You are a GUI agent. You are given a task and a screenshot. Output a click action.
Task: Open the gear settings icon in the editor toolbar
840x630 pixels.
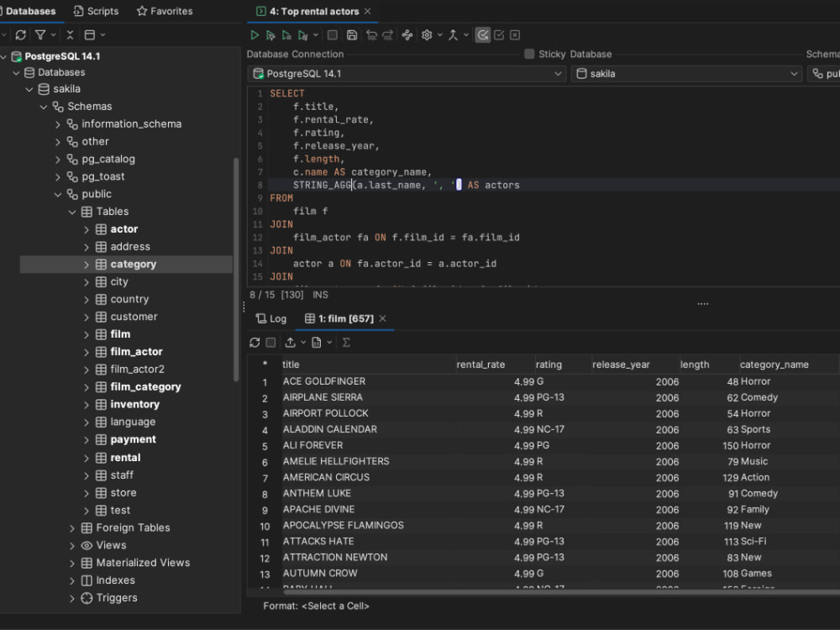tap(427, 35)
